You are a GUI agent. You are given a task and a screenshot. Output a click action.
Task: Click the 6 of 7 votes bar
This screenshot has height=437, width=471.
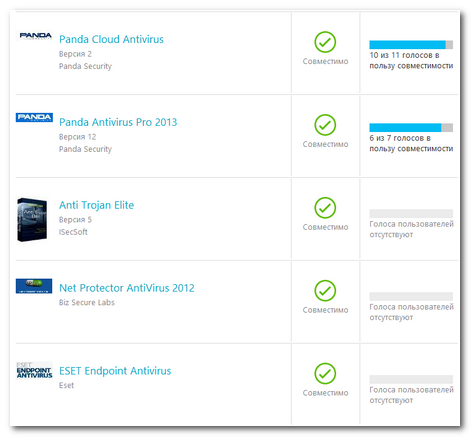tap(411, 127)
